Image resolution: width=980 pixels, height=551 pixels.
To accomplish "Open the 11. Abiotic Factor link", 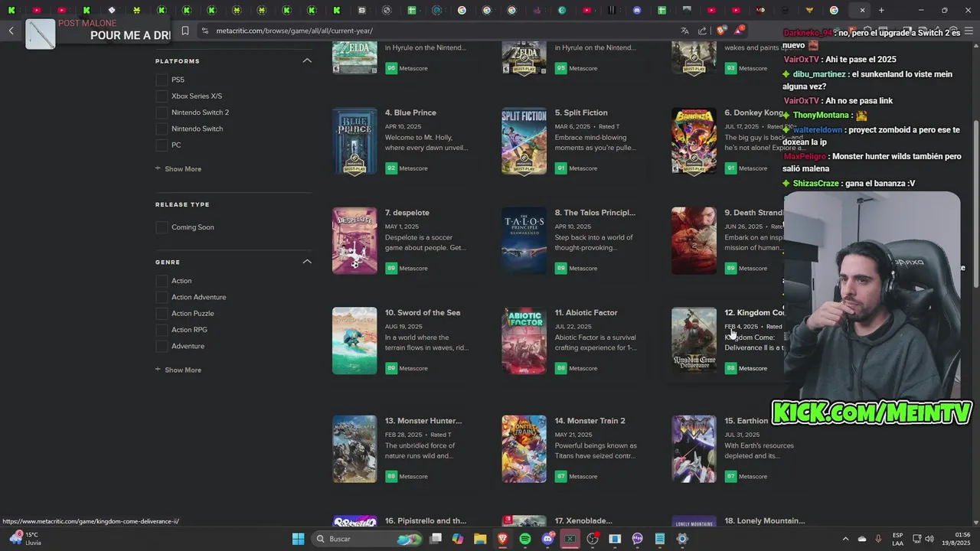I will click(x=586, y=312).
